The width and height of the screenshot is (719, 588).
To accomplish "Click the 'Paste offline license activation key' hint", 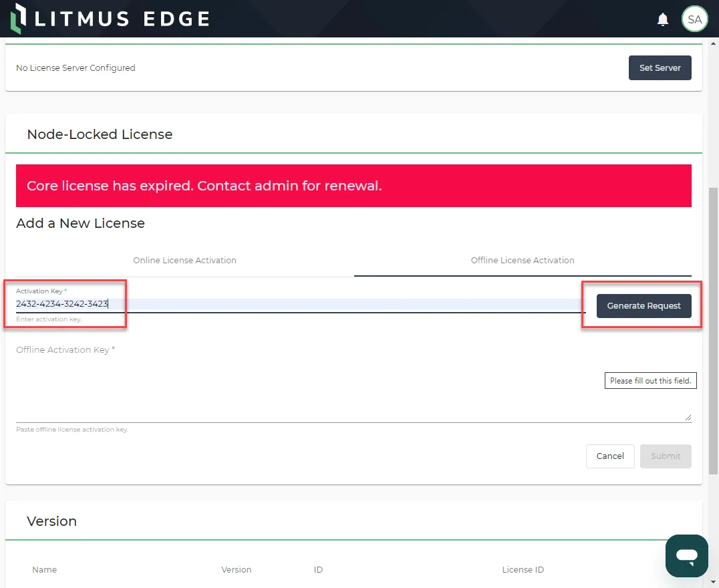I will (x=72, y=429).
